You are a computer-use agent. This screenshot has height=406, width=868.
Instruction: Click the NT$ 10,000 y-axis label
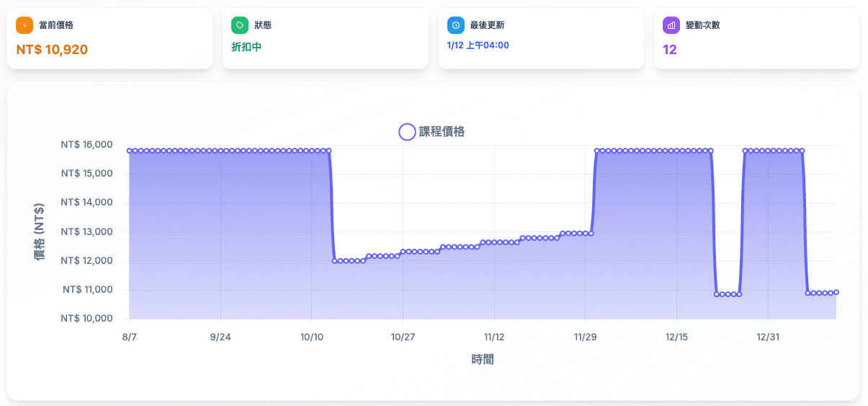pyautogui.click(x=87, y=319)
